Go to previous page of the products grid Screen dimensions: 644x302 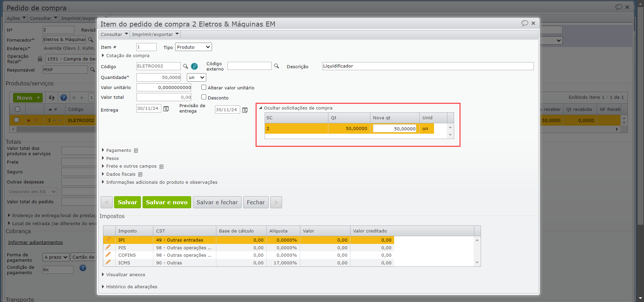pyautogui.click(x=82, y=98)
